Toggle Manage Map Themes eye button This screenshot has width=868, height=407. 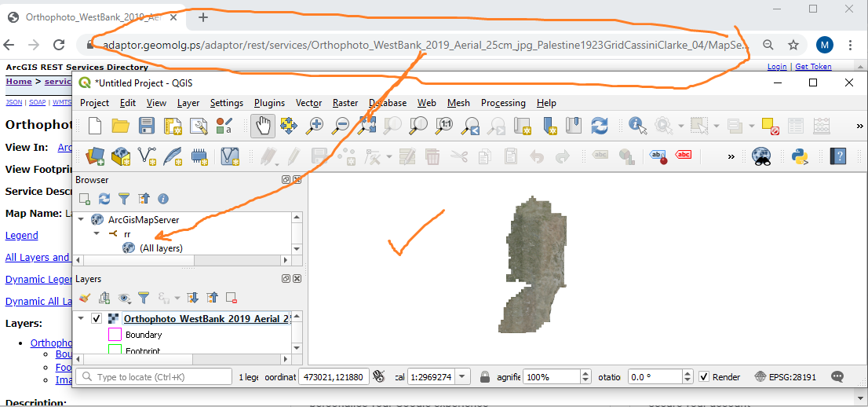pyautogui.click(x=125, y=299)
